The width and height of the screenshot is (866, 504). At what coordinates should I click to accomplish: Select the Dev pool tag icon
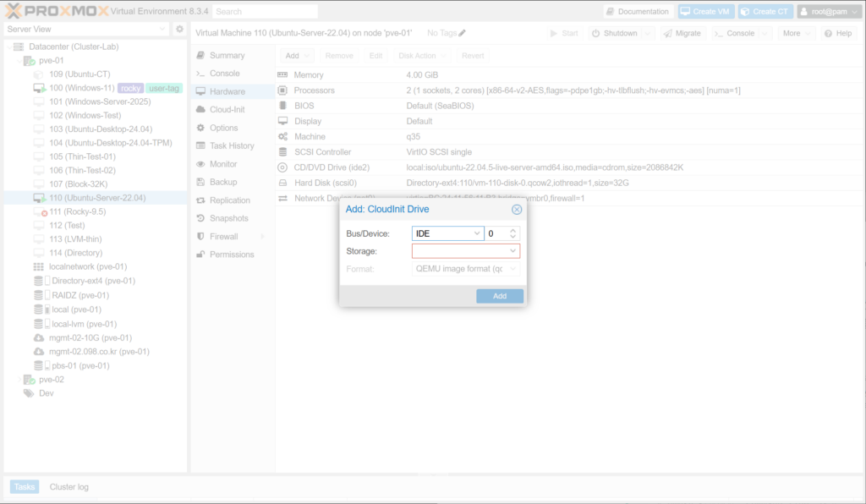pyautogui.click(x=28, y=393)
